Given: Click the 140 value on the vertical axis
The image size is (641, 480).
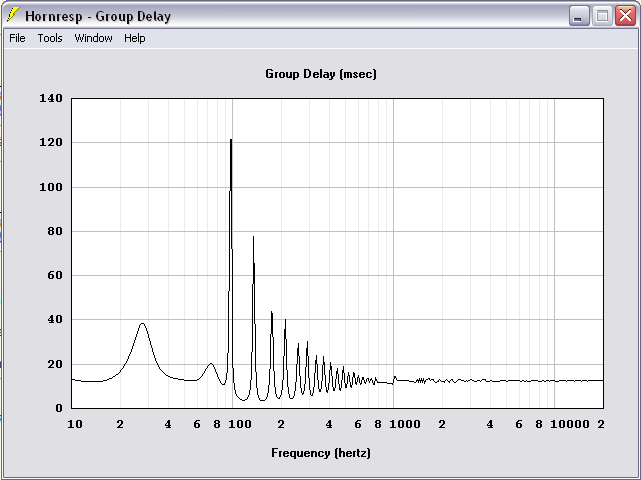Looking at the screenshot, I should click(x=51, y=98).
